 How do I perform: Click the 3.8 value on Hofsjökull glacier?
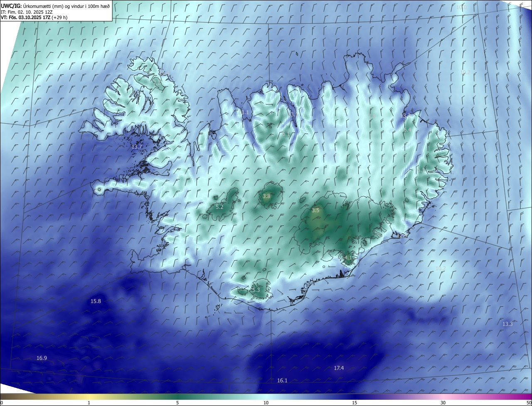(267, 196)
